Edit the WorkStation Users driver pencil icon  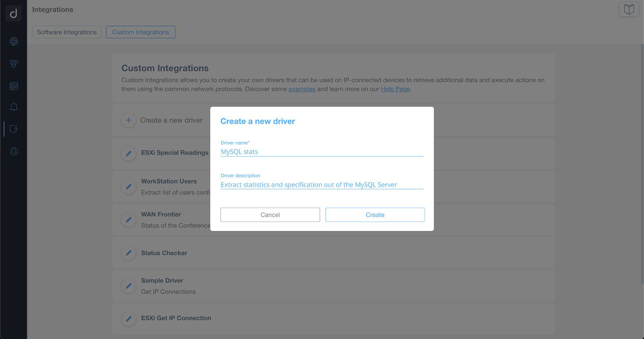click(128, 187)
